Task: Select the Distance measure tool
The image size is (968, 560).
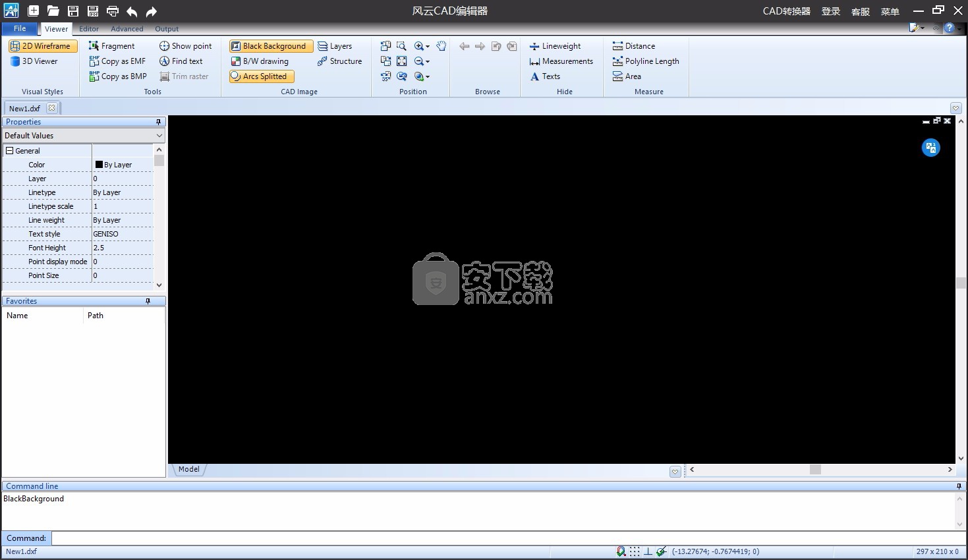Action: point(633,46)
